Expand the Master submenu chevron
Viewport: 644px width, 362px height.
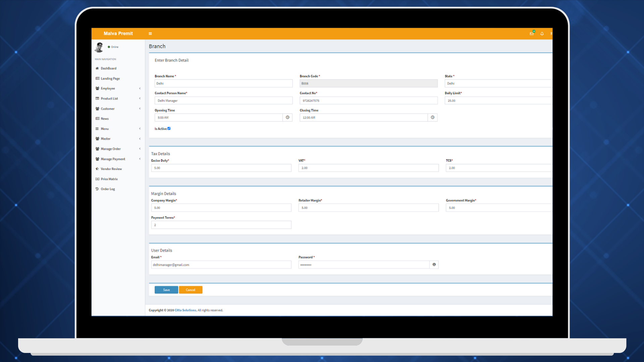pos(140,139)
